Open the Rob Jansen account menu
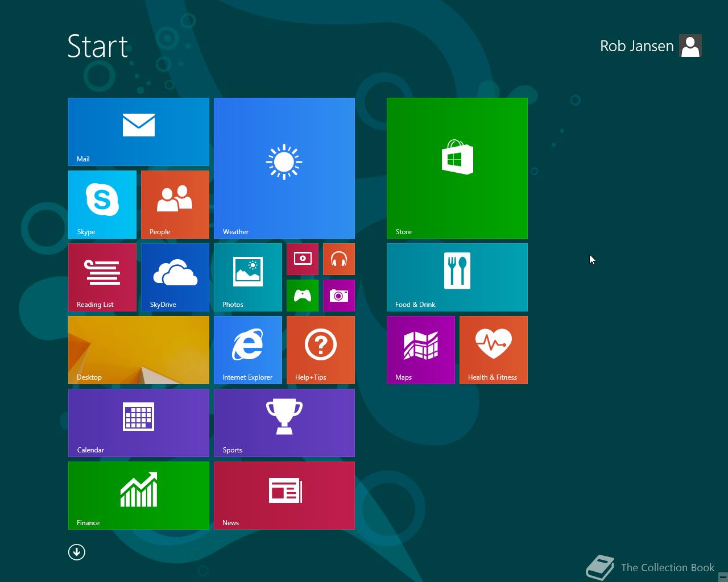This screenshot has height=582, width=728. click(x=636, y=46)
